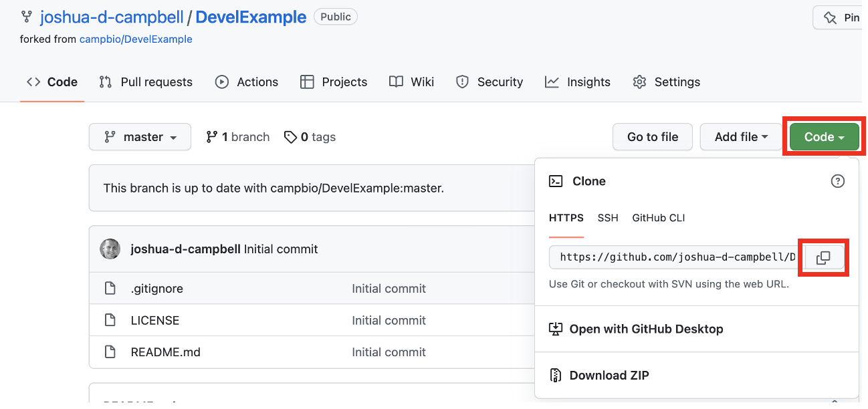Open the campbio/DevelExample fork source link

pyautogui.click(x=136, y=39)
